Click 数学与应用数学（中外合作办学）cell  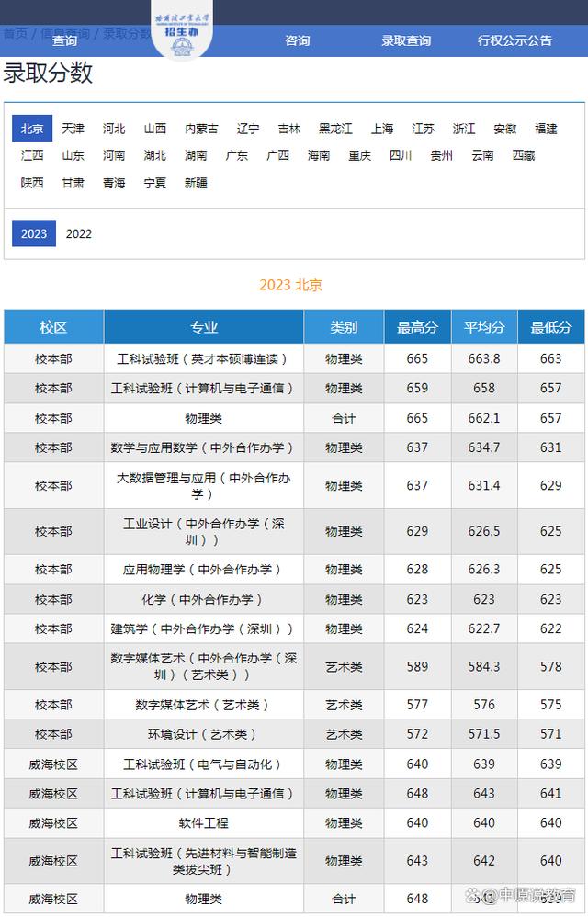tap(203, 447)
